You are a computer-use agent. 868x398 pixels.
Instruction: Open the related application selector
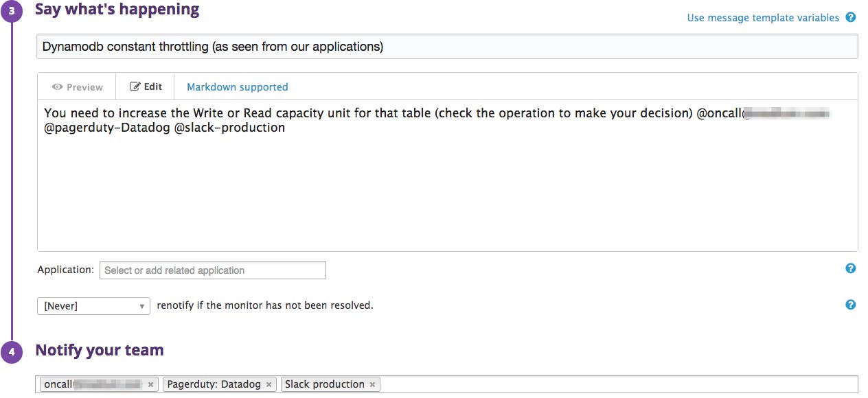pos(212,270)
